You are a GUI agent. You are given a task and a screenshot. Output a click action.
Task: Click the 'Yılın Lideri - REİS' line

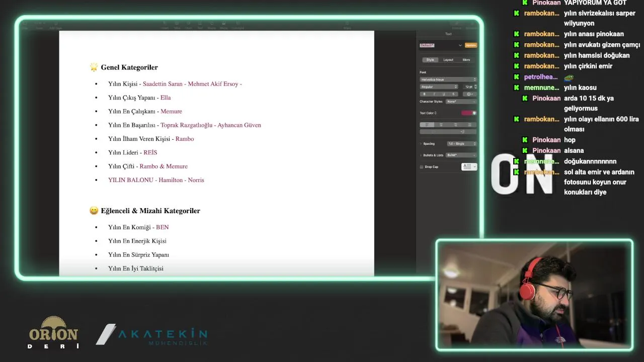point(133,152)
